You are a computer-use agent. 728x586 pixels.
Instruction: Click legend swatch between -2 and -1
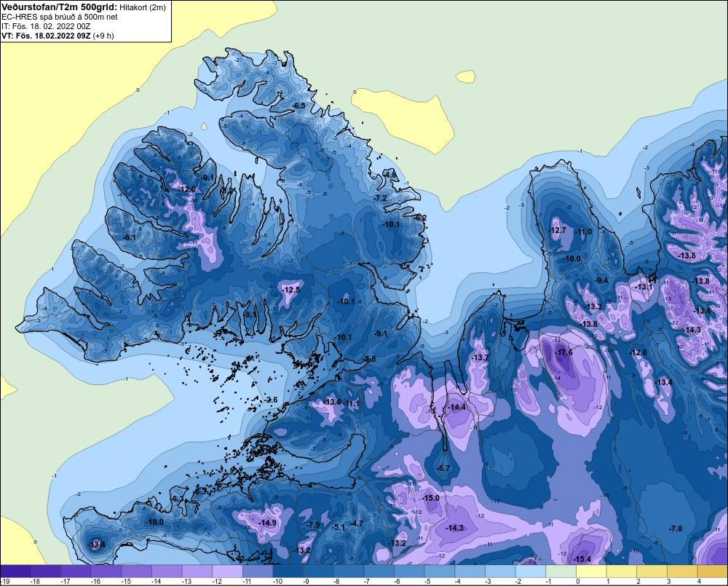pos(530,571)
